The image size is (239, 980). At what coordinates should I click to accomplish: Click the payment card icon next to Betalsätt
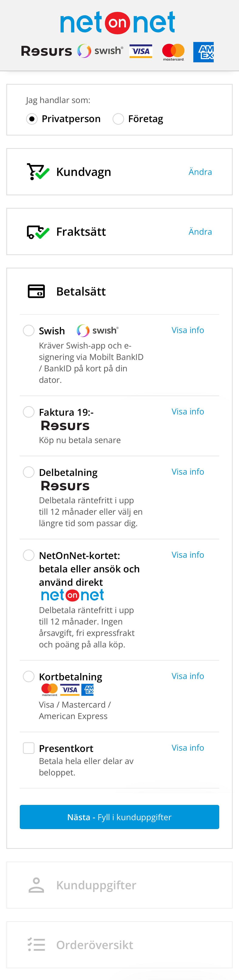coord(37,291)
